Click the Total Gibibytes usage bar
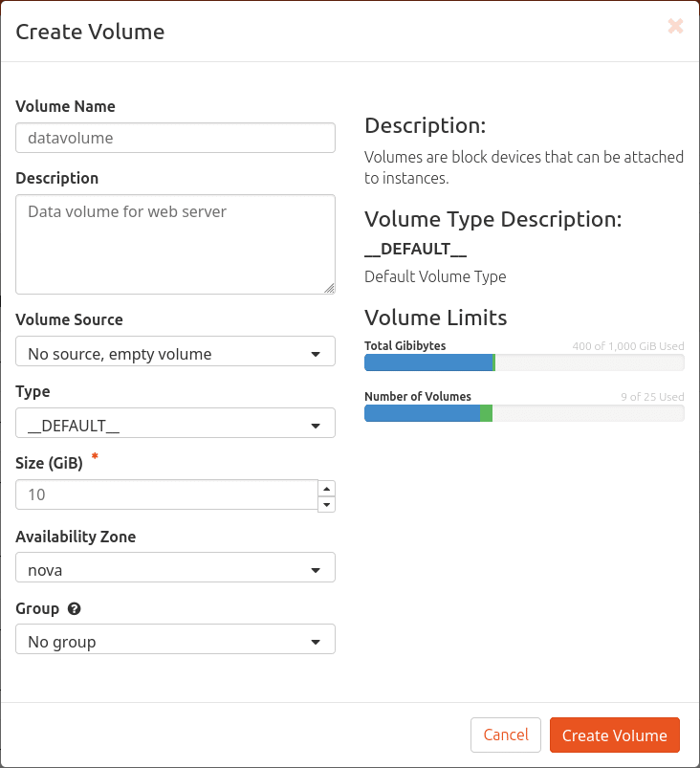The height and width of the screenshot is (768, 700). (524, 362)
